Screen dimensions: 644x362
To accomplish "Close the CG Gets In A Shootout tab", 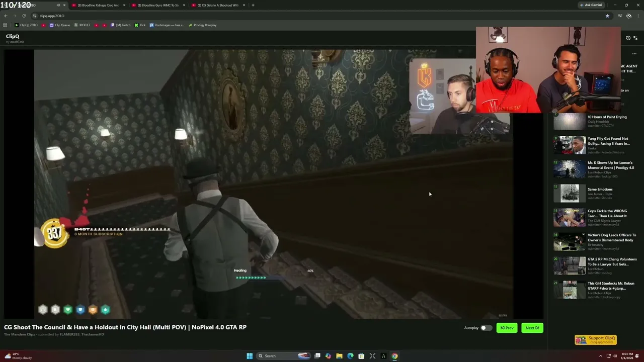I will [244, 5].
